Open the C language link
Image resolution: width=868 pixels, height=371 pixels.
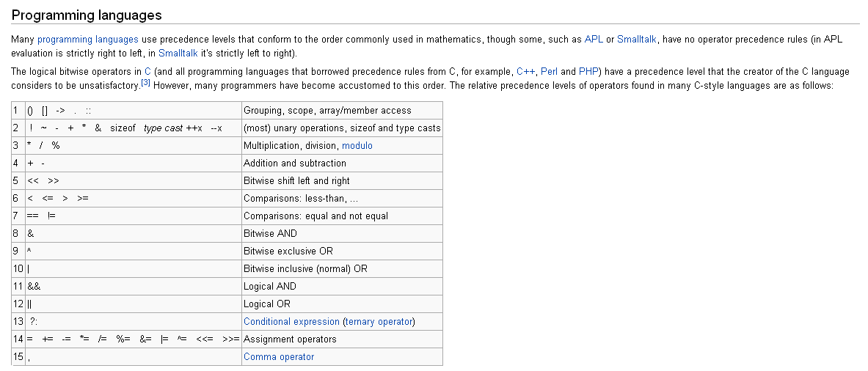(x=147, y=72)
